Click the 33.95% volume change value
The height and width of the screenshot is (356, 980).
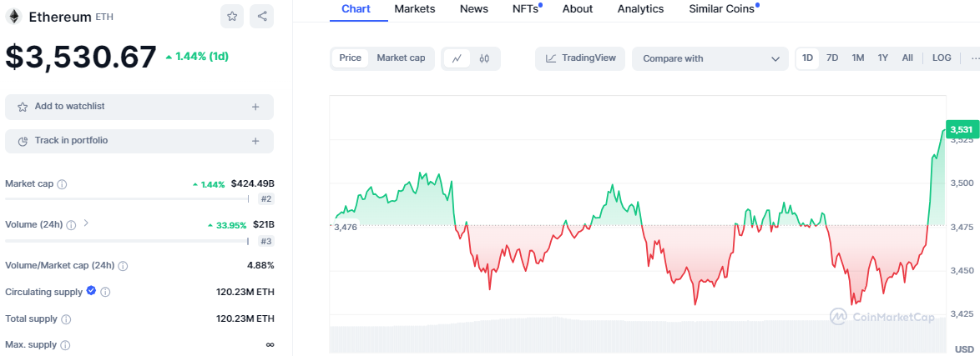coord(228,225)
